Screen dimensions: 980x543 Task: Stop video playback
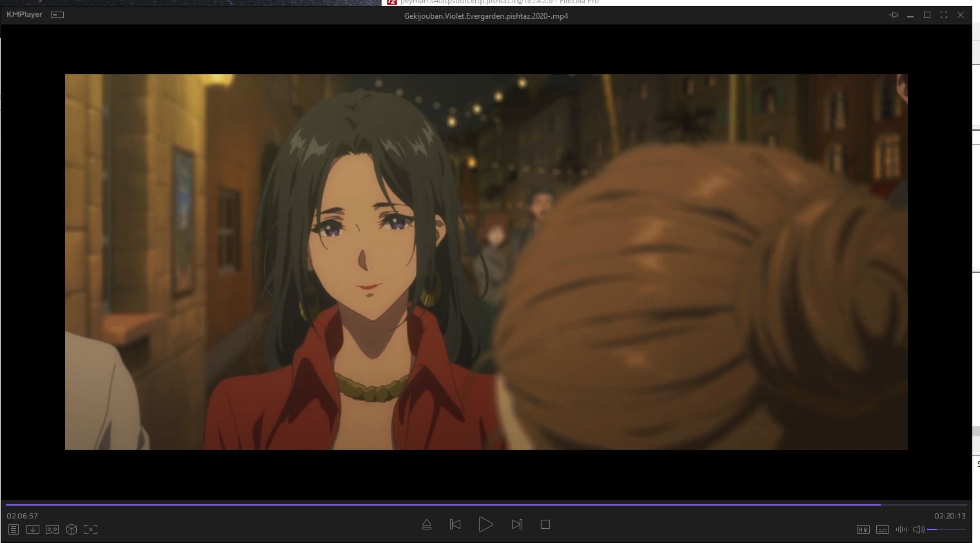(545, 525)
